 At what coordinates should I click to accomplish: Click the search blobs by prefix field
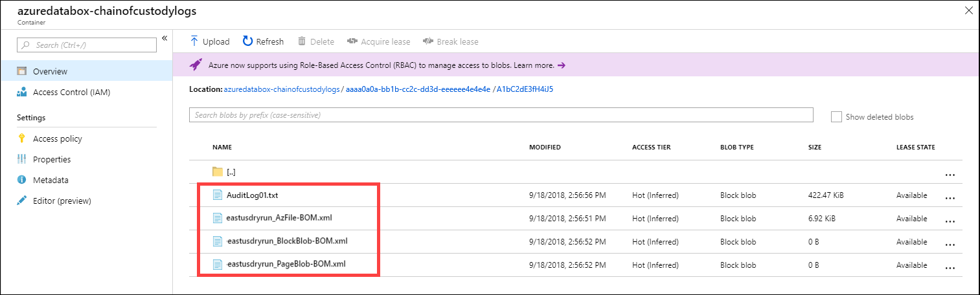(x=501, y=115)
